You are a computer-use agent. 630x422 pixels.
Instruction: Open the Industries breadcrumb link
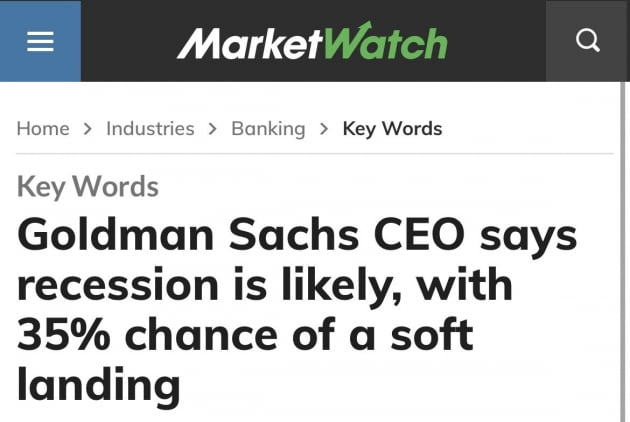(150, 129)
